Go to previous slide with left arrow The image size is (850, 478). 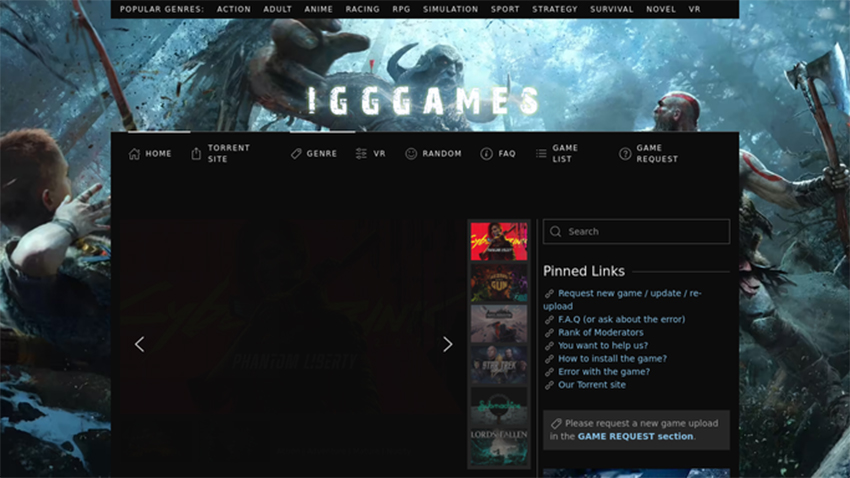point(140,344)
